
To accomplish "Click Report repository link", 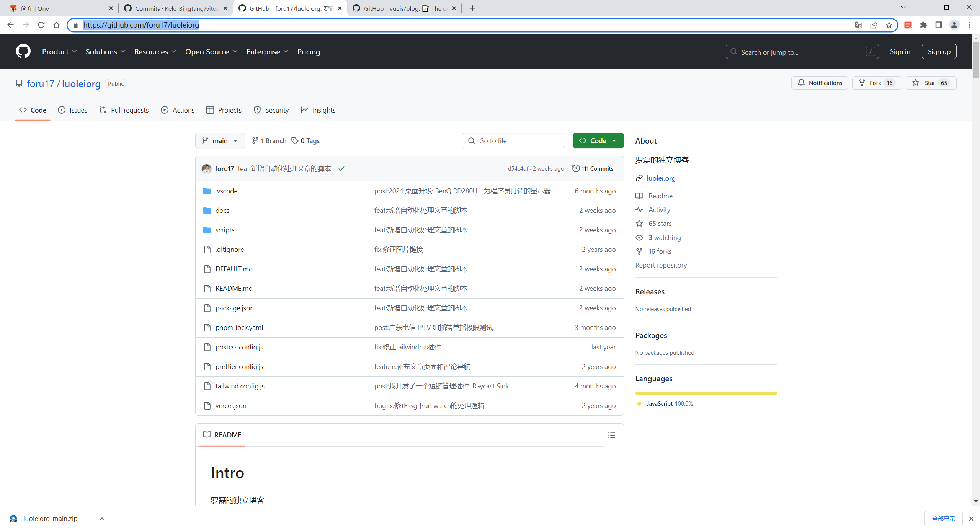I will pos(661,265).
